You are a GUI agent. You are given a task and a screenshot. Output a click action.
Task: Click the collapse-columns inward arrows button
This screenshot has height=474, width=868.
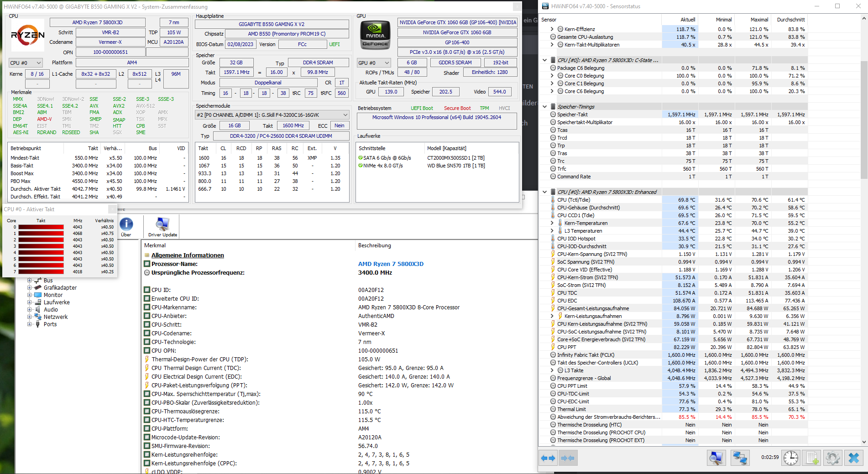(x=568, y=458)
